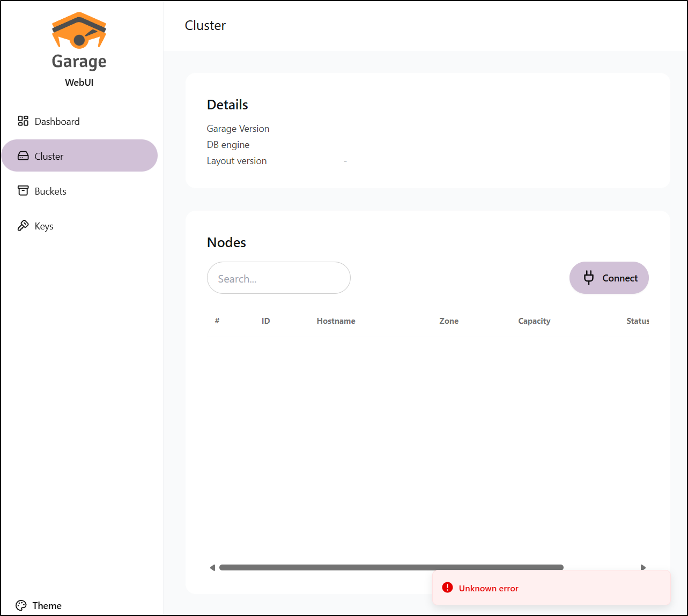The height and width of the screenshot is (616, 688).
Task: Select the Cluster menu label
Action: (x=49, y=157)
